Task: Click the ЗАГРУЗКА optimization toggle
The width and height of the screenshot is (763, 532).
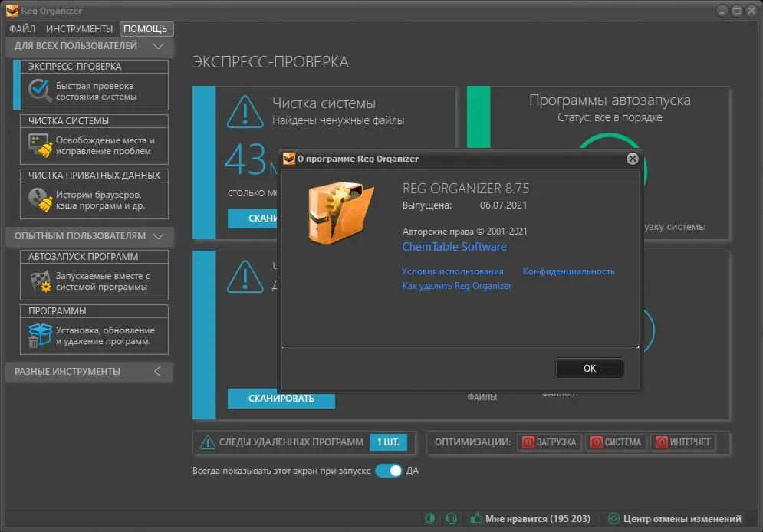Action: tap(549, 442)
